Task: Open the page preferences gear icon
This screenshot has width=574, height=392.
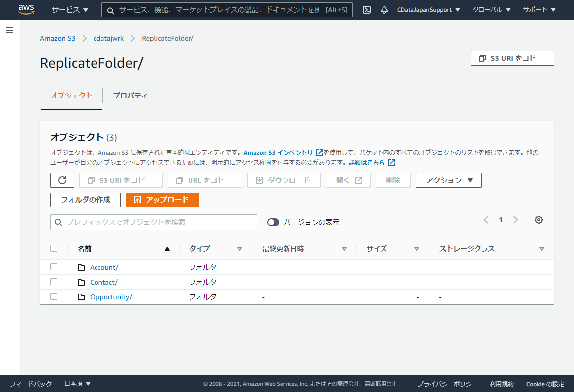Action: click(x=538, y=219)
